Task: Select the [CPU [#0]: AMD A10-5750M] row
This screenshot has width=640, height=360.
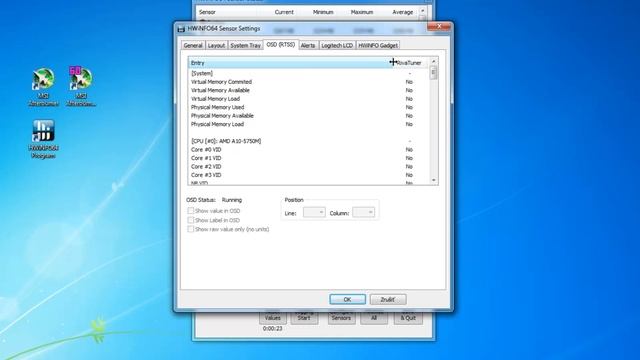Action: pyautogui.click(x=309, y=141)
